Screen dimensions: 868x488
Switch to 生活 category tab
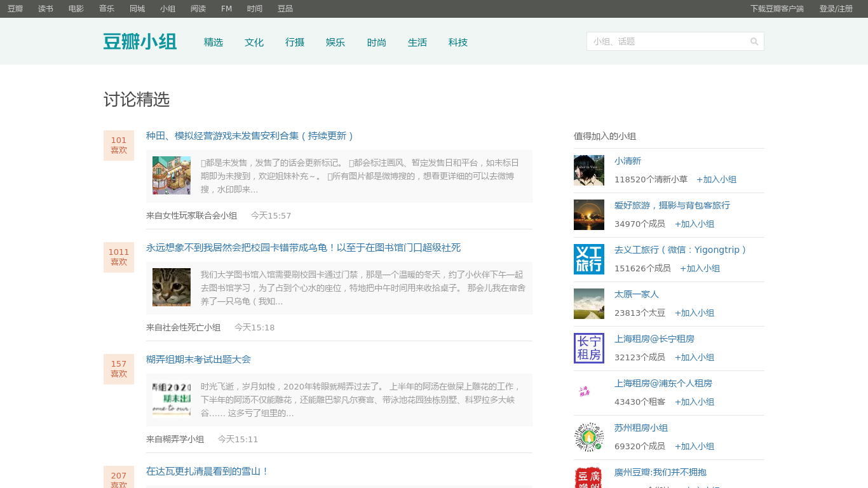[x=417, y=42]
